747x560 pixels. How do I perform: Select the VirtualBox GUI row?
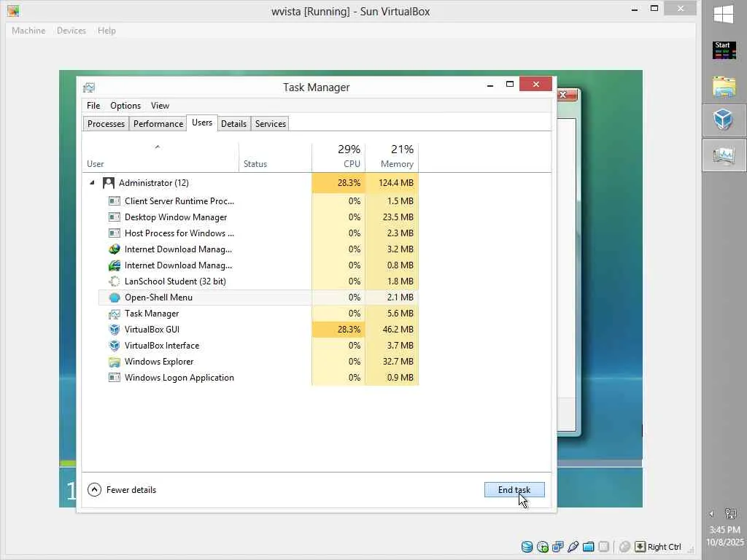tap(258, 330)
